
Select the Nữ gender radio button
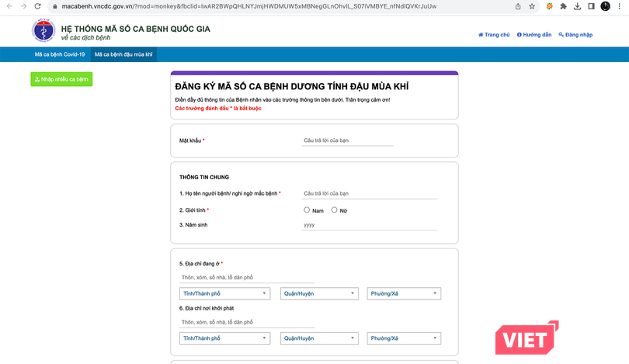click(x=334, y=210)
